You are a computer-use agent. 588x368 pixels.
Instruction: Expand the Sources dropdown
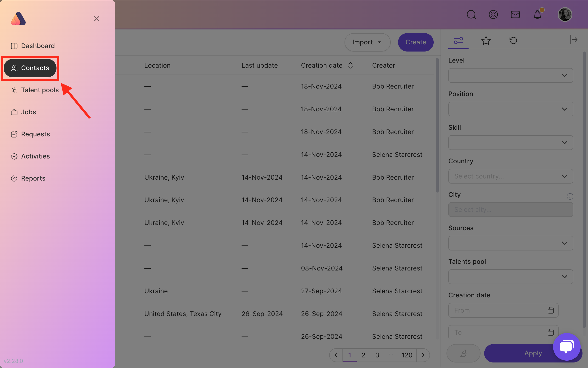coord(511,243)
